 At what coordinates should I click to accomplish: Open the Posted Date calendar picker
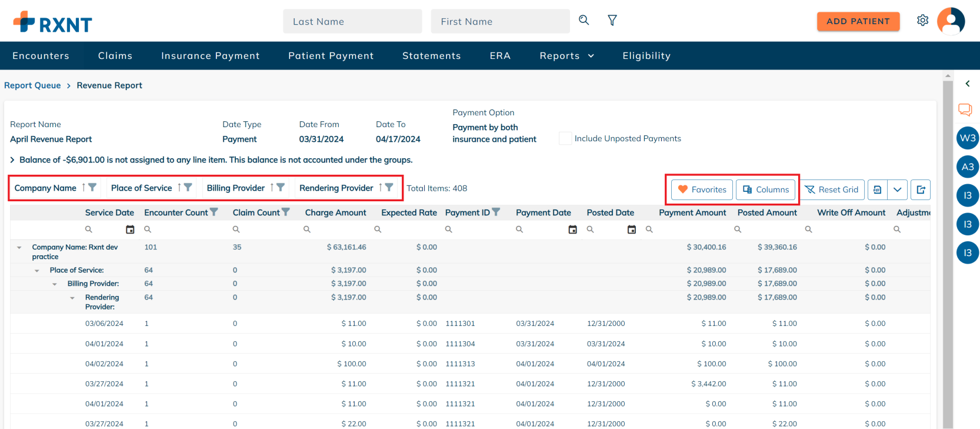[x=632, y=230]
